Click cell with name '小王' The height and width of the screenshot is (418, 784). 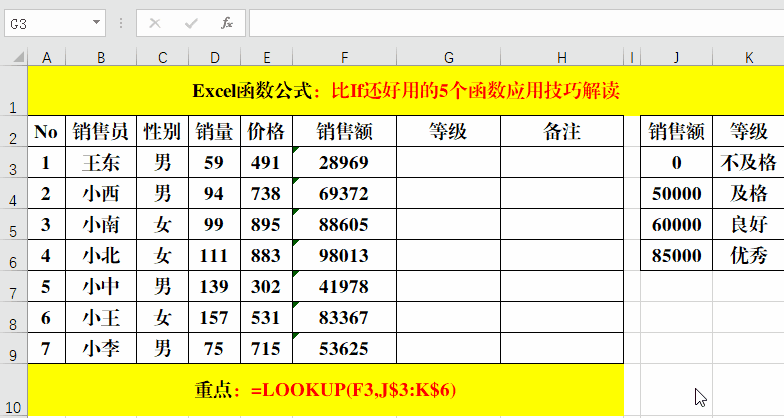[101, 318]
